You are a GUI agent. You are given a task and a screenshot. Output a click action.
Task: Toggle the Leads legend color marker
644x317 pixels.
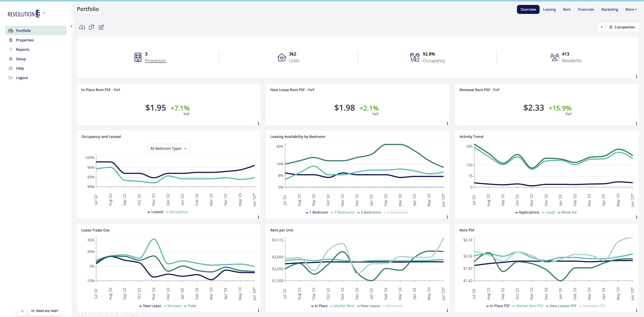[543, 213]
